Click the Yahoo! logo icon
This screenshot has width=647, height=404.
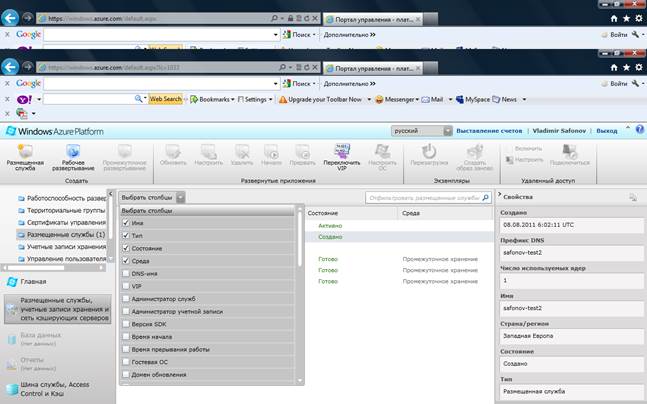[x=24, y=99]
